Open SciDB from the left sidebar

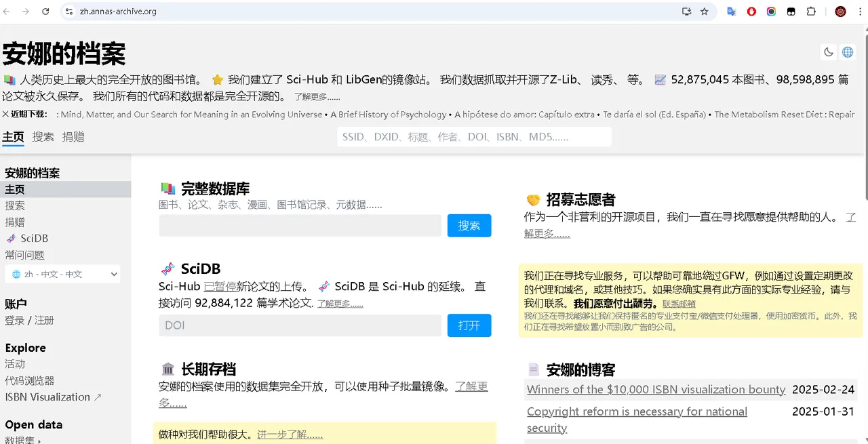click(x=27, y=239)
